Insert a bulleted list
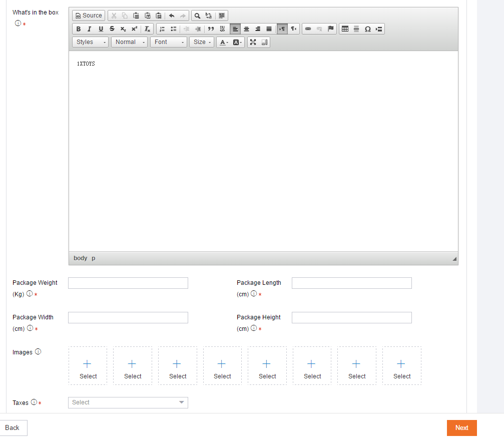Screen dimensions: 504x439 coord(174,29)
